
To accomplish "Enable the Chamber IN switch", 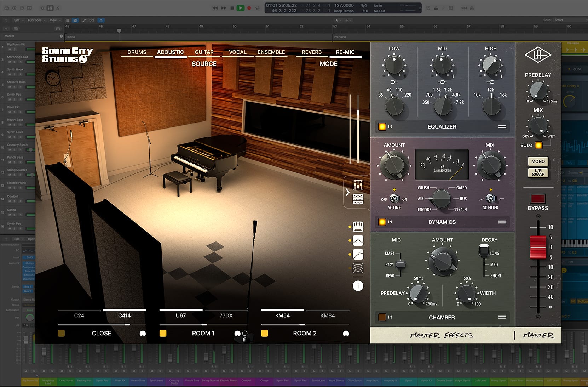I will [x=382, y=317].
